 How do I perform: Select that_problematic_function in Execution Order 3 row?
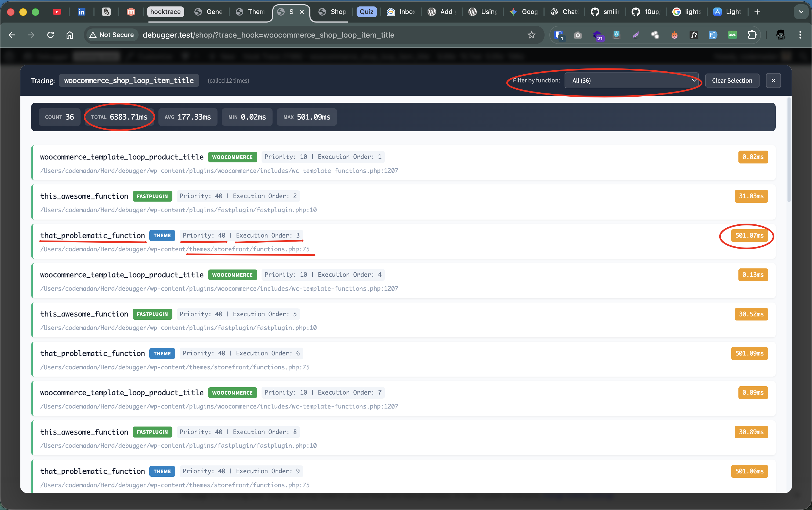(x=92, y=235)
